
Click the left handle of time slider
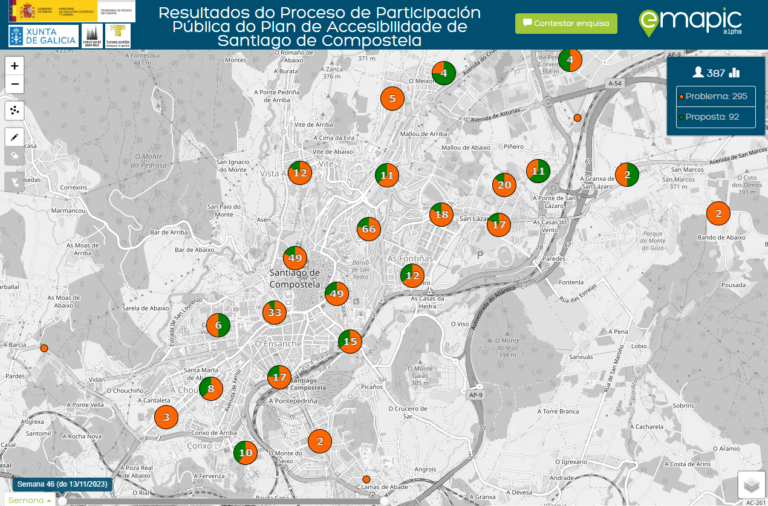click(62, 500)
